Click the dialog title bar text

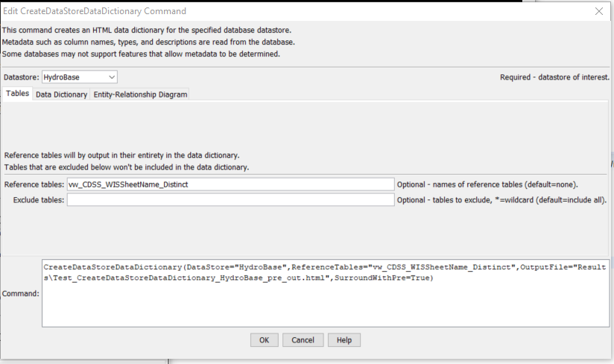point(95,11)
